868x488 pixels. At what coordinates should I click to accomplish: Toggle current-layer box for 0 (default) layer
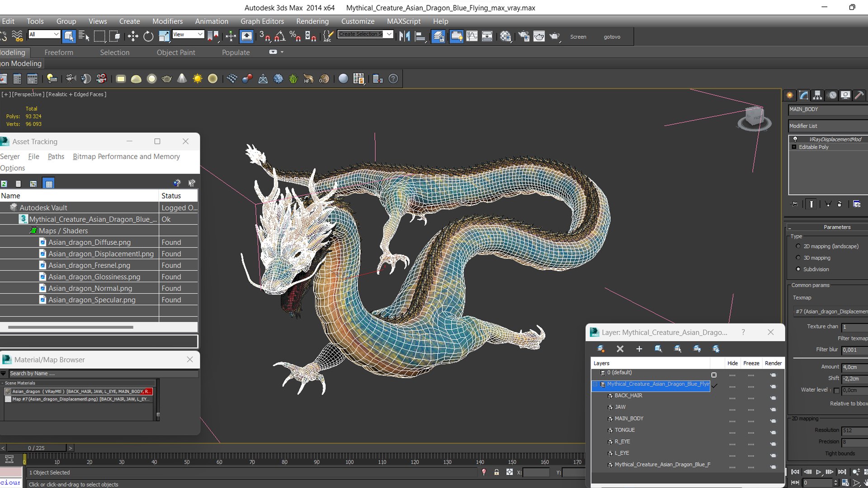point(714,375)
